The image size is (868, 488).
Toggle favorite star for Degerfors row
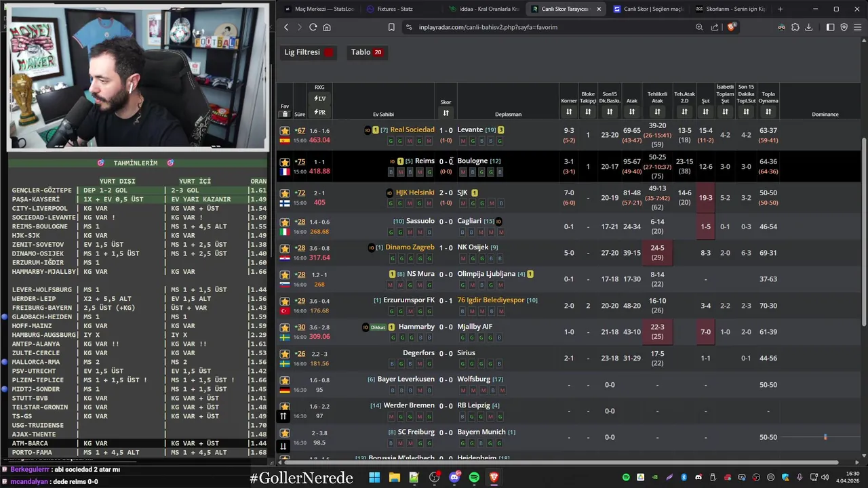[x=285, y=354]
